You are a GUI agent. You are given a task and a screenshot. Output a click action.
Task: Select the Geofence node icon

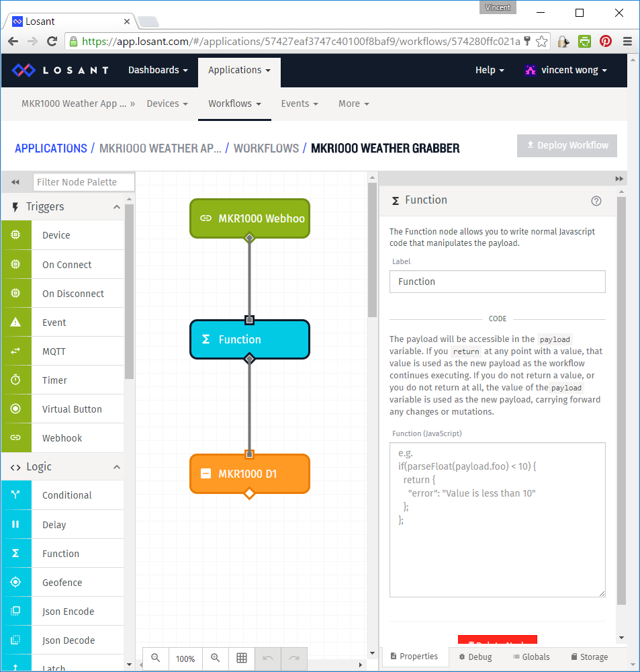coord(16,582)
